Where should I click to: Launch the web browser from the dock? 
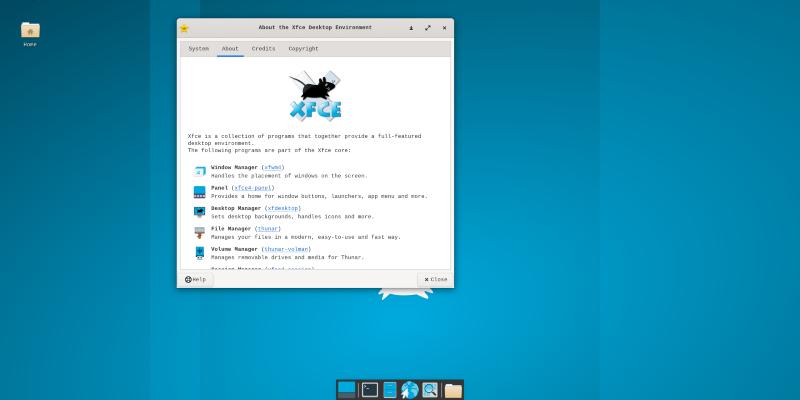coord(409,390)
